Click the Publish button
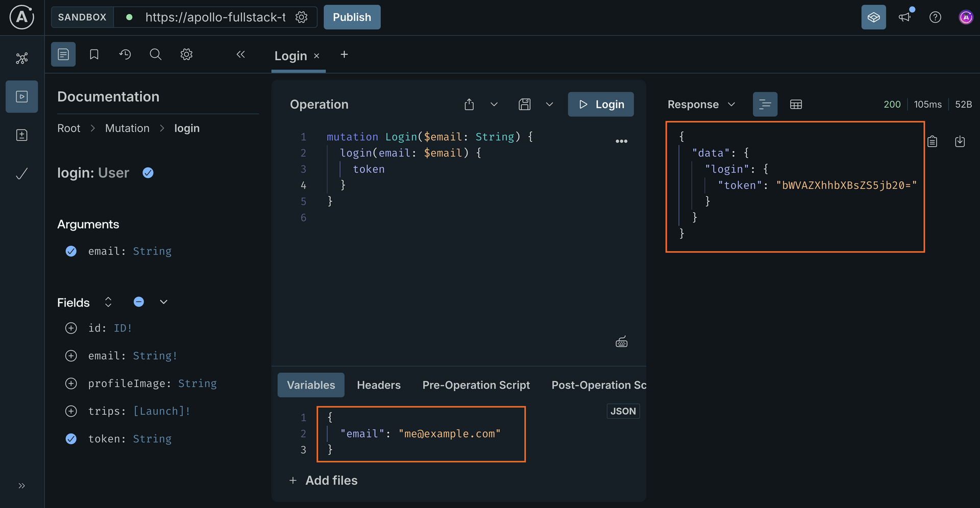This screenshot has height=508, width=980. tap(352, 17)
